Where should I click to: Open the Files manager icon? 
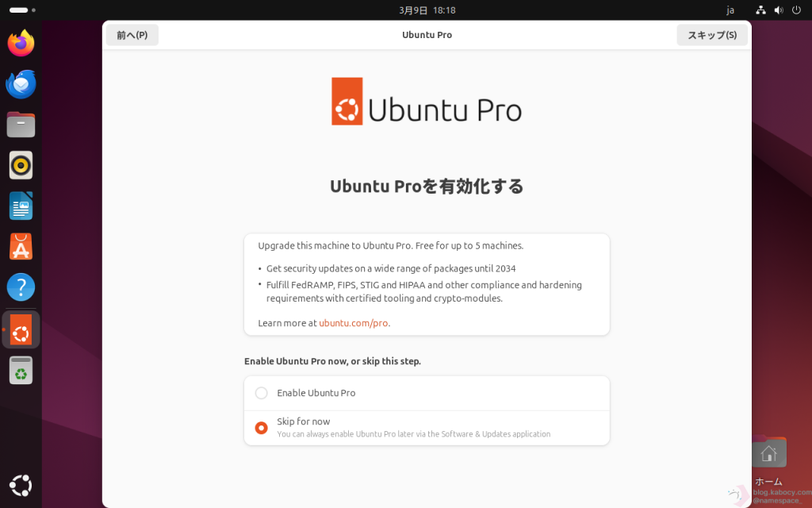[x=21, y=125]
